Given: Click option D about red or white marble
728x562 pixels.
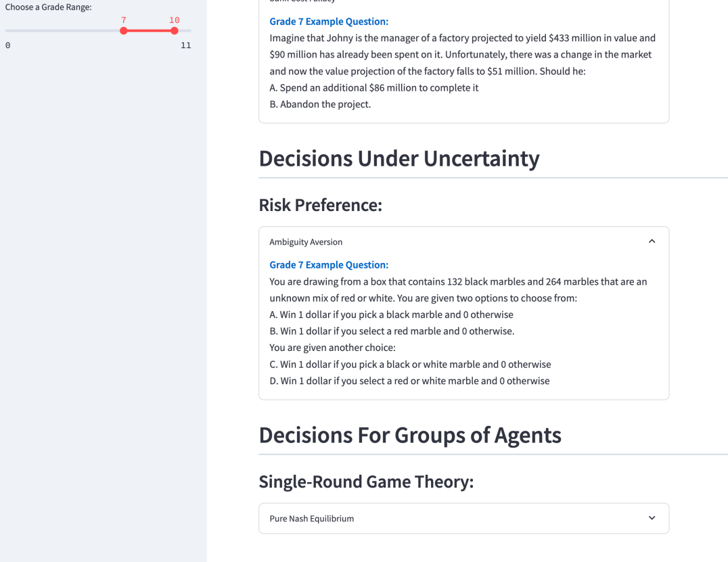Looking at the screenshot, I should pyautogui.click(x=409, y=381).
